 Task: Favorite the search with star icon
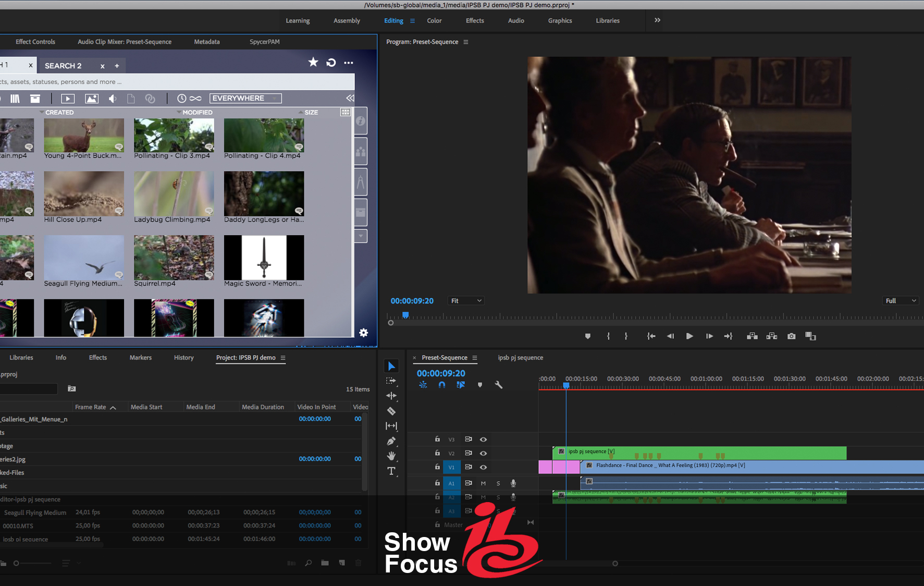[x=313, y=63]
